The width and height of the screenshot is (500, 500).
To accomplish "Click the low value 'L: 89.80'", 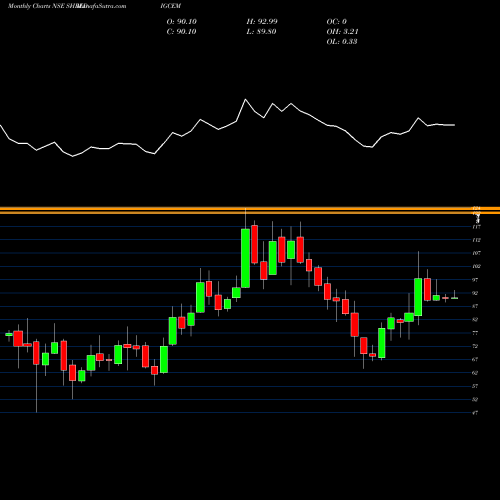I will pyautogui.click(x=261, y=31).
